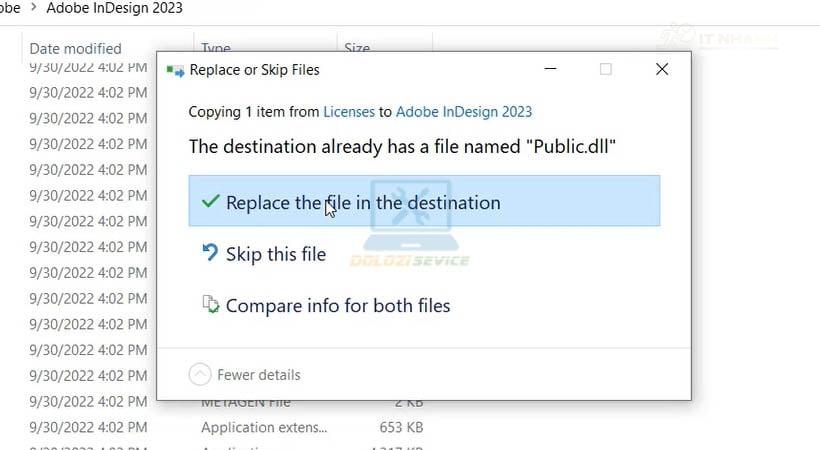820x450 pixels.
Task: Sort files by Size column header
Action: pos(357,47)
